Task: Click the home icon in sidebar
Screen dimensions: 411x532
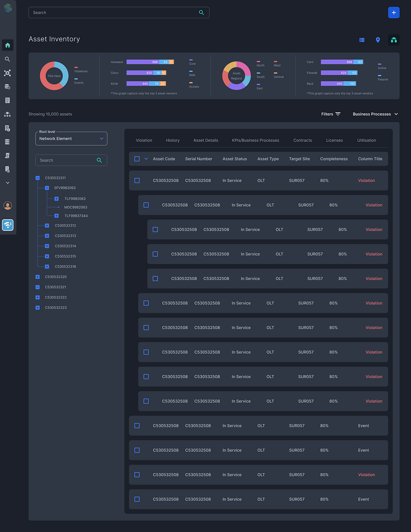Action: click(x=8, y=45)
